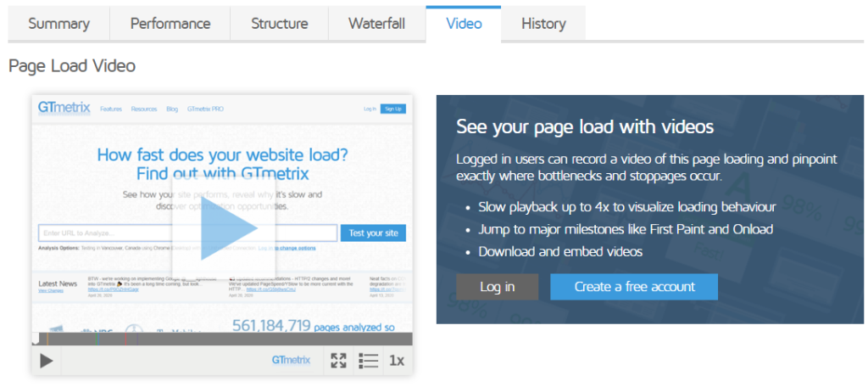
Task: Click the See your page load with videos heading
Action: click(585, 126)
